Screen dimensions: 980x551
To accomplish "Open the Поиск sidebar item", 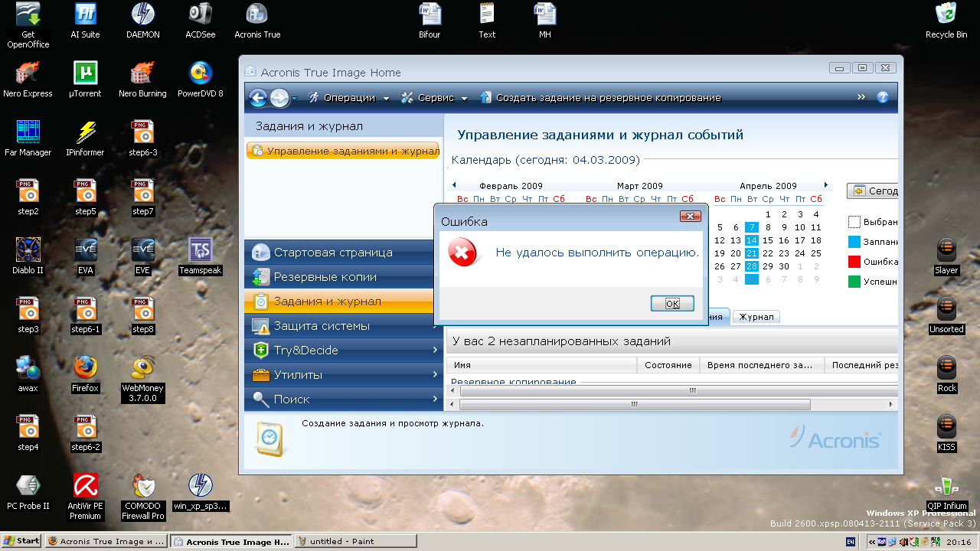I will 292,399.
